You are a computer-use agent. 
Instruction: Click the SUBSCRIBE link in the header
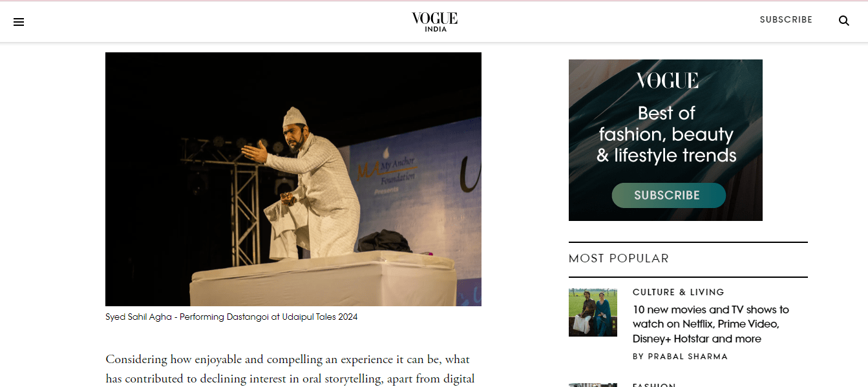coord(786,20)
